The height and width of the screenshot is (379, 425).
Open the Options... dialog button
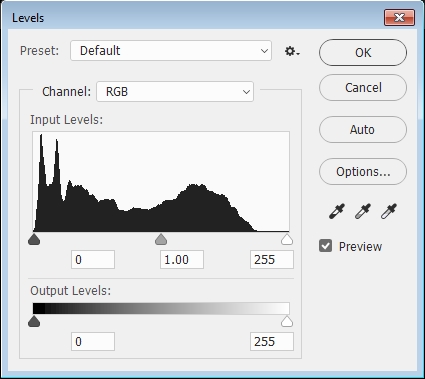point(363,172)
